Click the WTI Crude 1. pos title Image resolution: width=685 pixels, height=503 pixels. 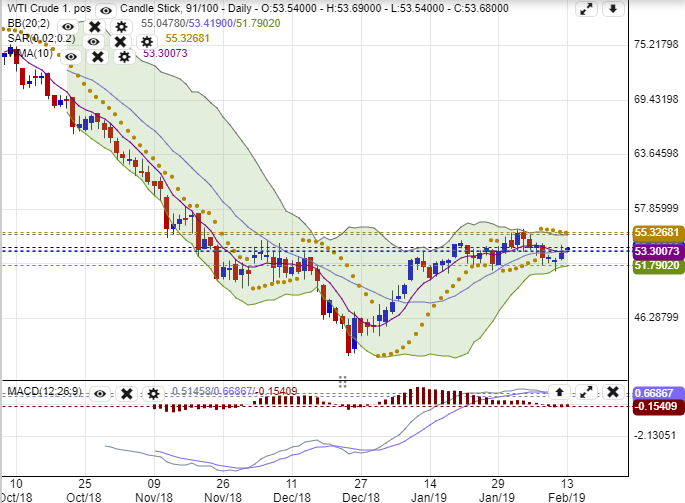point(45,9)
